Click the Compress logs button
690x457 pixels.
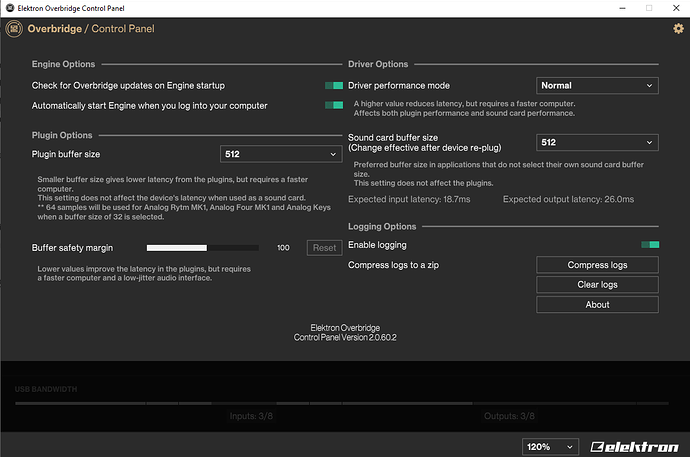point(597,265)
